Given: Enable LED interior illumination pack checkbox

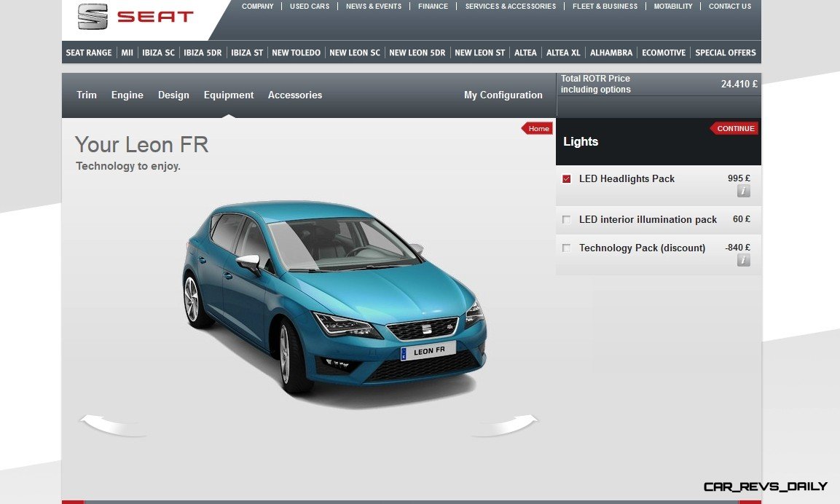Looking at the screenshot, I should (x=566, y=220).
